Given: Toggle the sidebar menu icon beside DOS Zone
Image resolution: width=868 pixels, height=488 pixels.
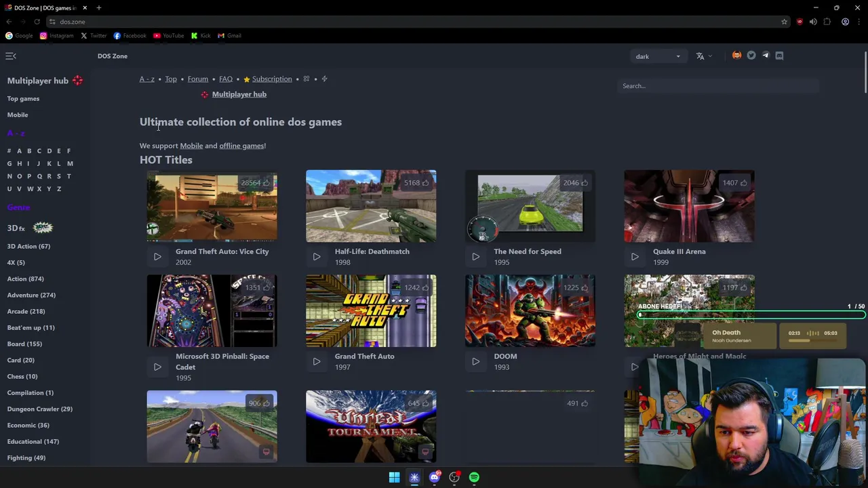Looking at the screenshot, I should pos(11,56).
